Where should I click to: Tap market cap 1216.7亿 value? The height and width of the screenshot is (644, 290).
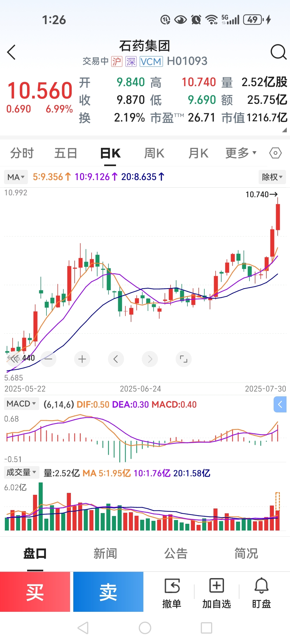[x=267, y=118]
